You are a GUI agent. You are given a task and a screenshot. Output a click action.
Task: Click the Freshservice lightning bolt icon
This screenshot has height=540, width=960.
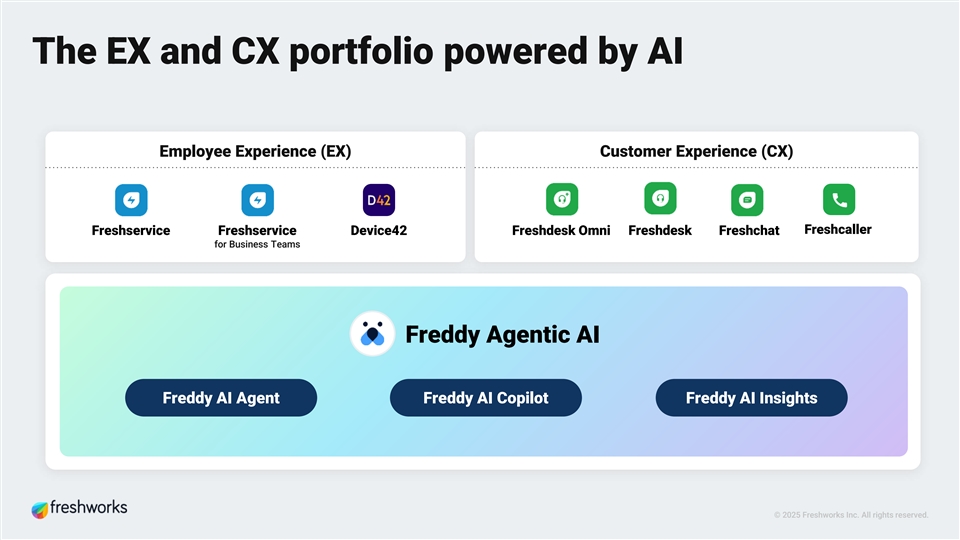[131, 200]
